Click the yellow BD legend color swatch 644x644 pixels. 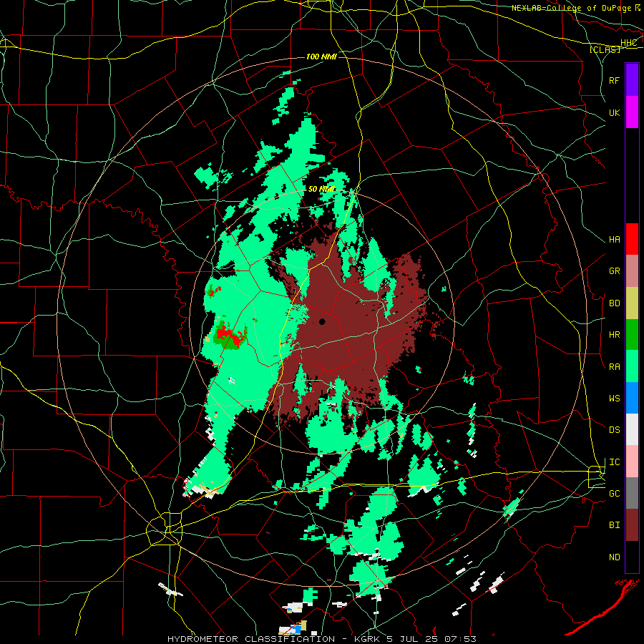click(632, 303)
